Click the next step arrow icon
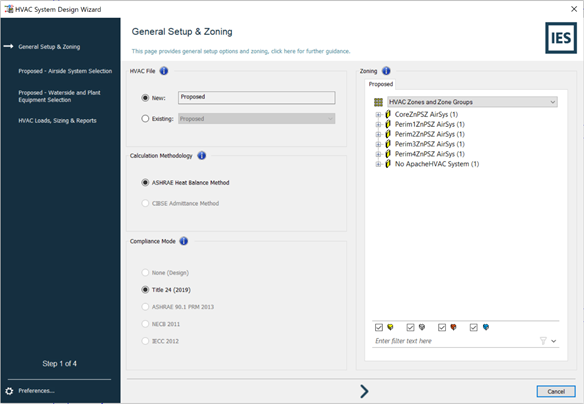584x404 pixels. point(364,391)
